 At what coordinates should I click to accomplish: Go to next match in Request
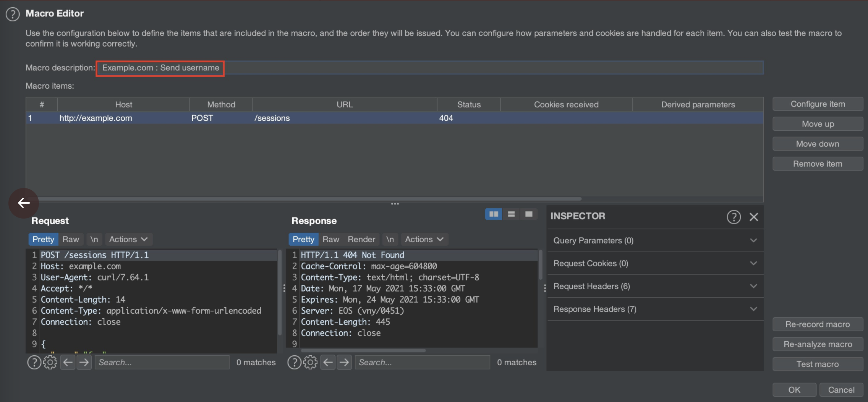click(x=84, y=362)
